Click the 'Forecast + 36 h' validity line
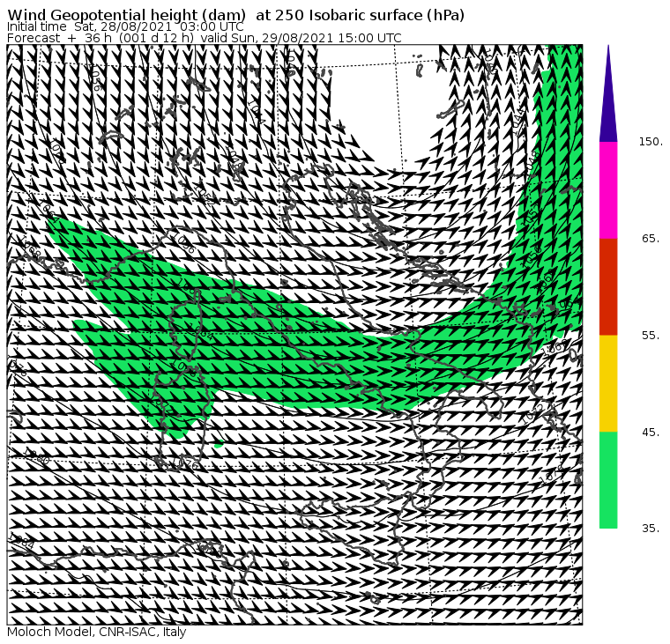Image resolution: width=670 pixels, height=644 pixels. [205, 38]
